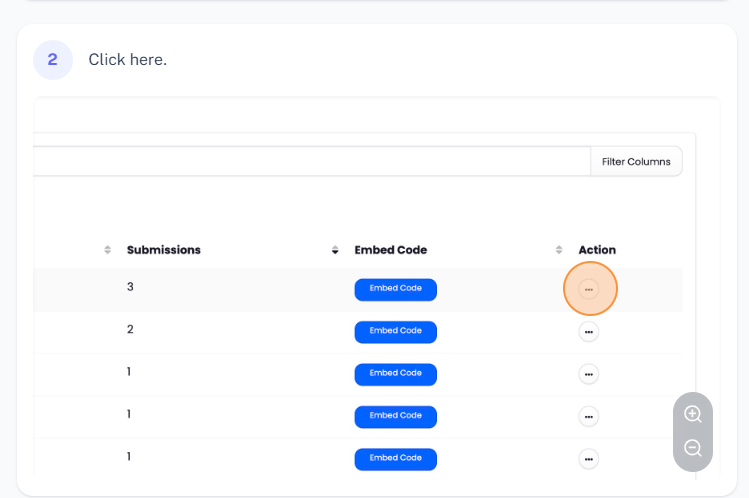Image resolution: width=749 pixels, height=498 pixels.
Task: Click Embed Code button in fifth row
Action: coord(396,458)
